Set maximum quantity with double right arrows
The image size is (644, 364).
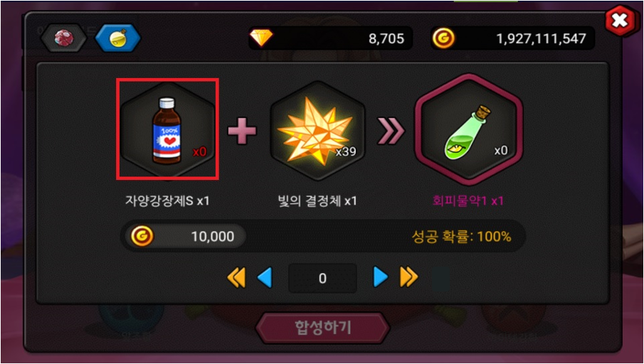click(x=409, y=277)
